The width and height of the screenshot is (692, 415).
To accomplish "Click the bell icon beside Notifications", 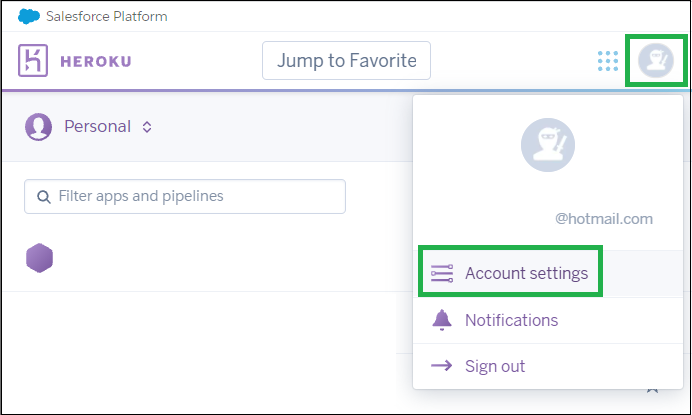I will tap(442, 320).
